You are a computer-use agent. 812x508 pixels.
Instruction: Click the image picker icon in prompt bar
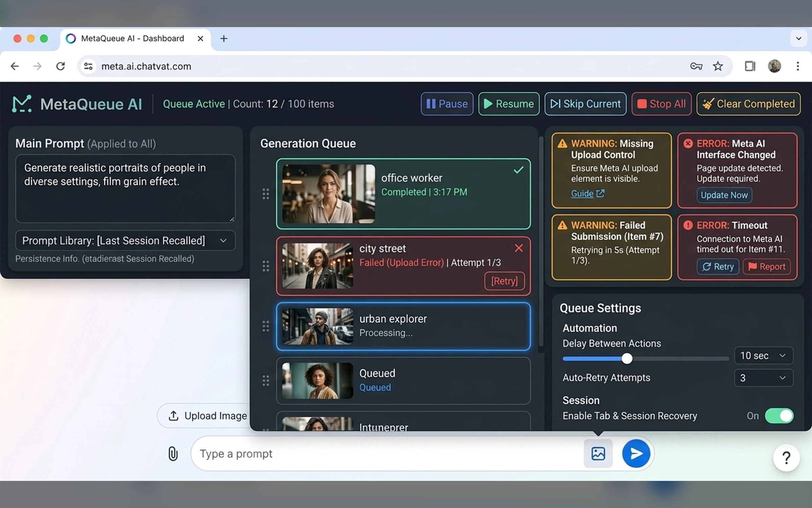click(x=598, y=453)
